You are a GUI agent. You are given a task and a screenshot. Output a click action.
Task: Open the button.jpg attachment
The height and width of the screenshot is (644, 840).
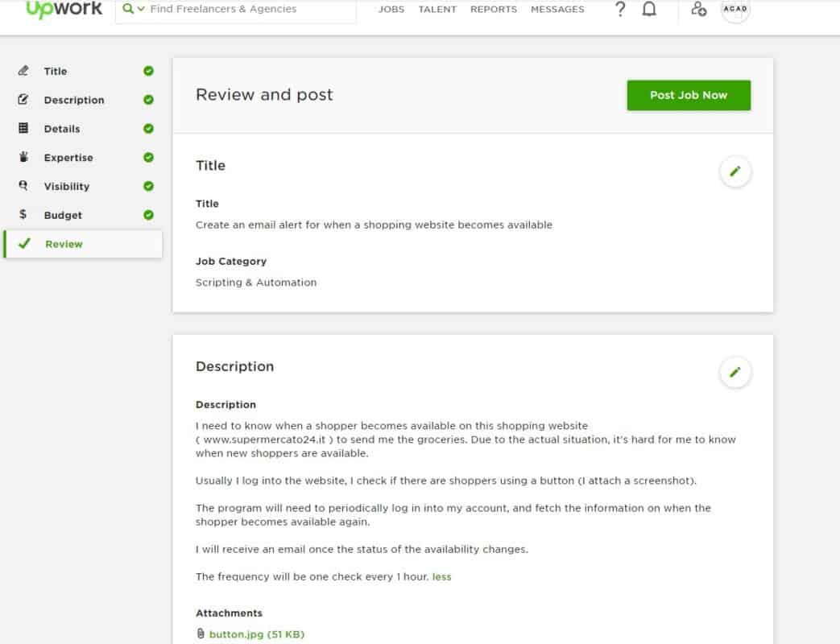click(x=256, y=634)
